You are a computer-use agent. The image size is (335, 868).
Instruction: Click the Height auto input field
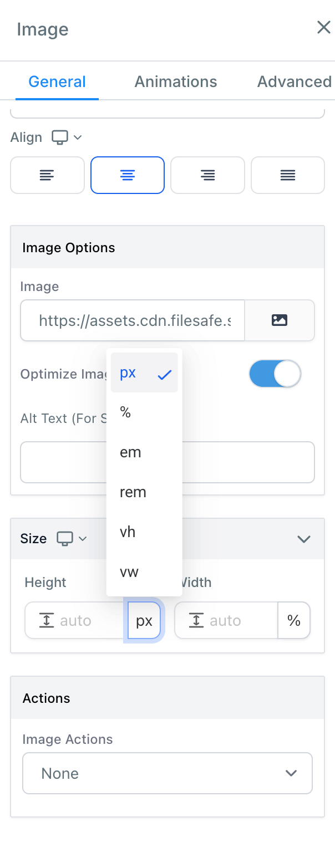pyautogui.click(x=77, y=621)
